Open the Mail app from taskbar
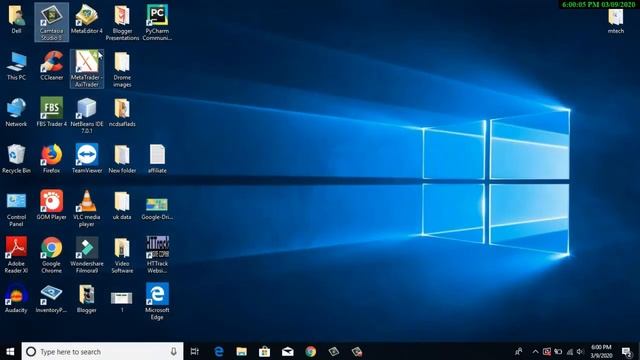 point(288,351)
